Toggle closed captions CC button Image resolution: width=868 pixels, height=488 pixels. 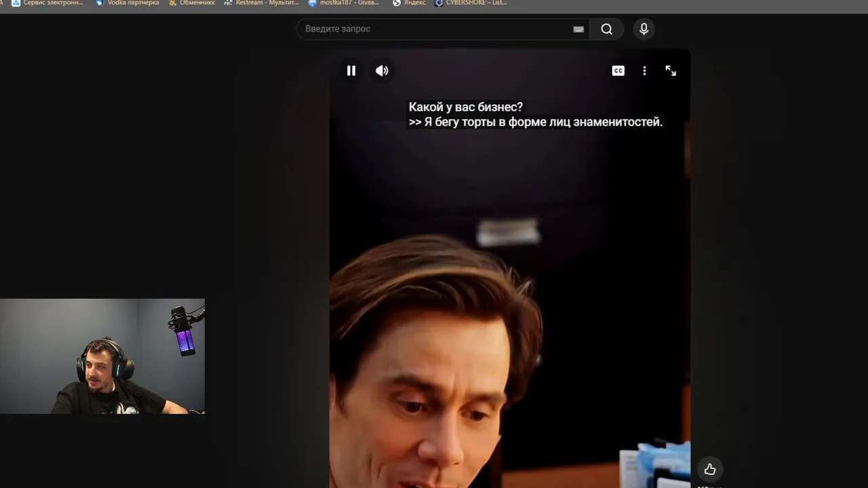618,70
